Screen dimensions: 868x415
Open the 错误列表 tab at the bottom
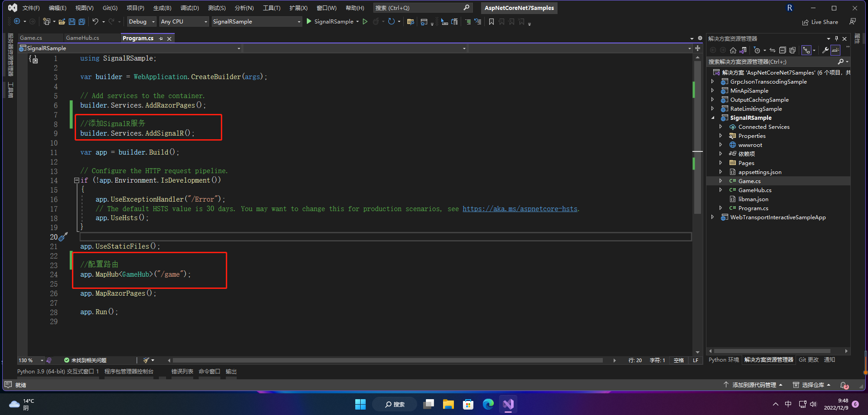point(182,372)
